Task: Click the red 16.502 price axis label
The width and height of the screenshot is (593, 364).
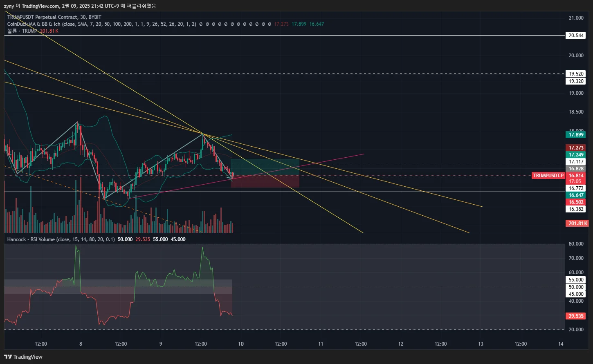Action: coord(576,202)
